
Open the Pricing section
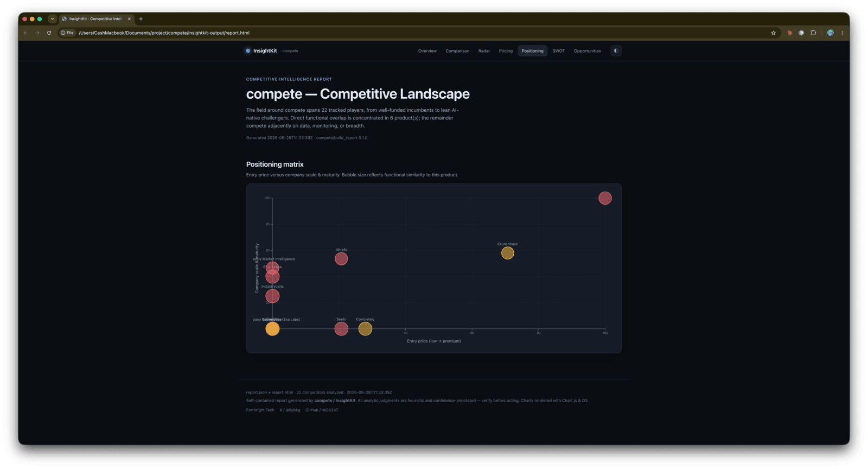506,51
